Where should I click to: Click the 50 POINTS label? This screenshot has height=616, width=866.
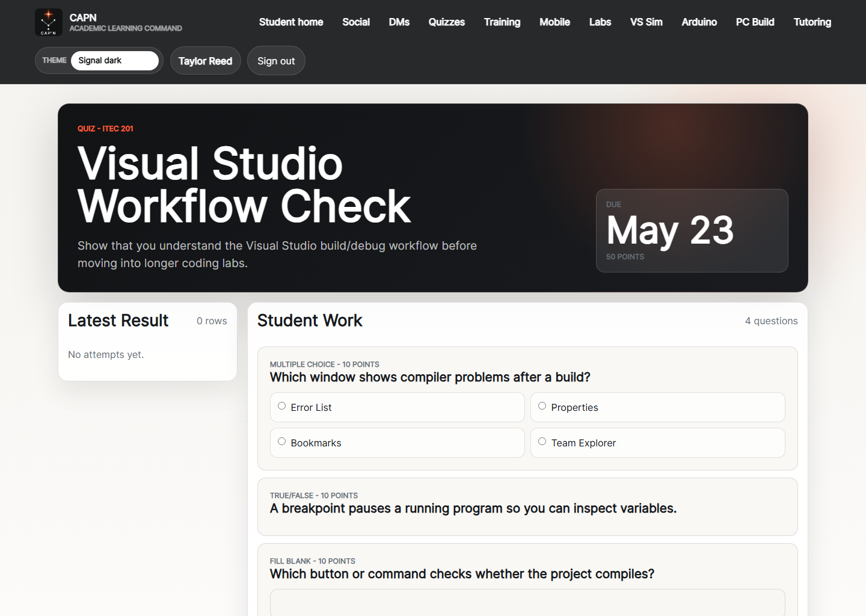(x=625, y=257)
